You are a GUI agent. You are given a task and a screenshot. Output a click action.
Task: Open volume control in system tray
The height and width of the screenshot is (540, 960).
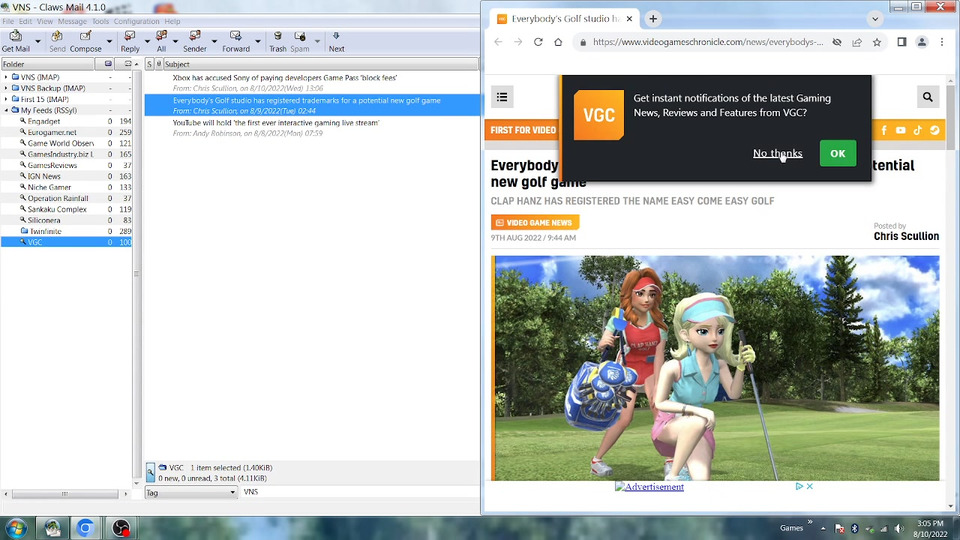point(898,528)
